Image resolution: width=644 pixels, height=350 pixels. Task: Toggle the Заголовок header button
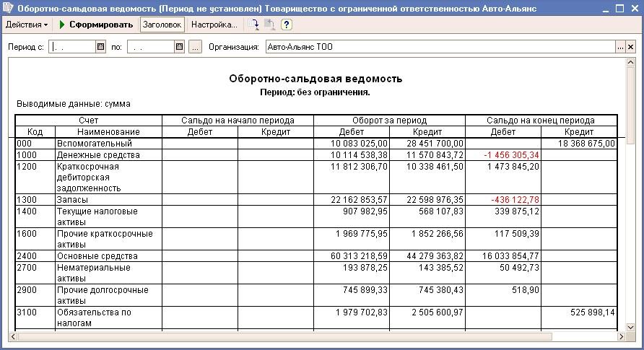click(x=162, y=25)
